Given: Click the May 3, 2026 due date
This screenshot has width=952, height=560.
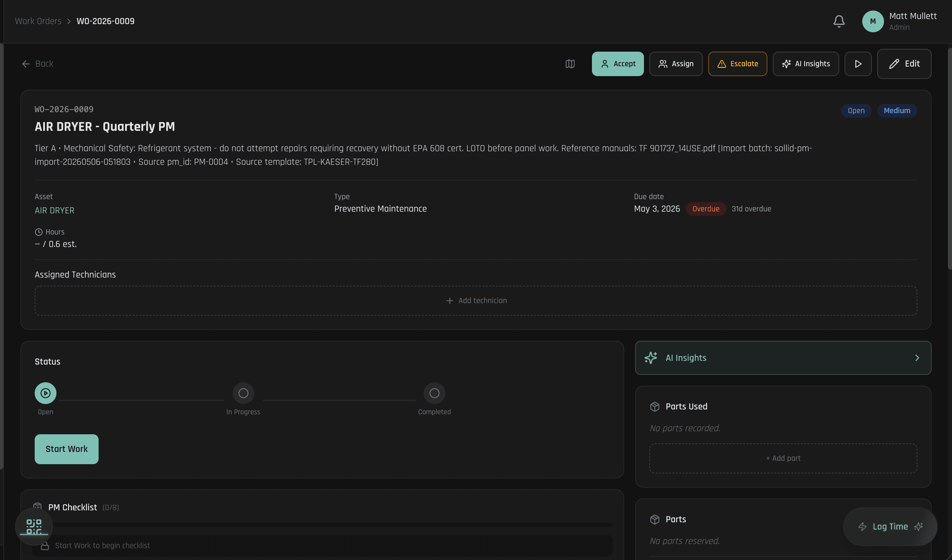Looking at the screenshot, I should click(657, 209).
